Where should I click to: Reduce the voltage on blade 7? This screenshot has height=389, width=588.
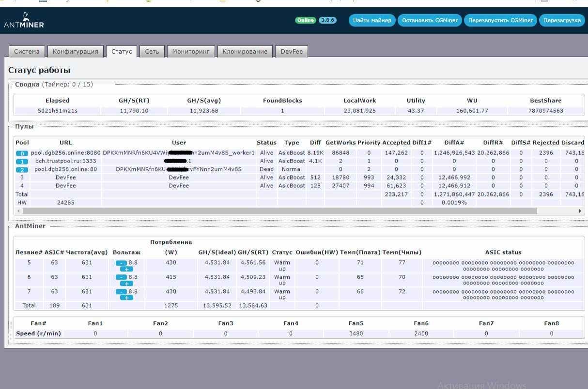coord(121,292)
